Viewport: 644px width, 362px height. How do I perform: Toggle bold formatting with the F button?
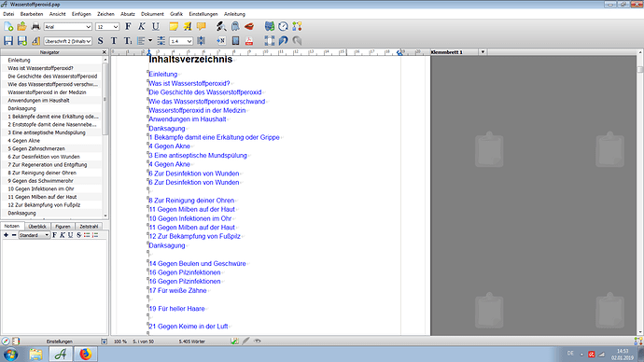[x=128, y=26]
